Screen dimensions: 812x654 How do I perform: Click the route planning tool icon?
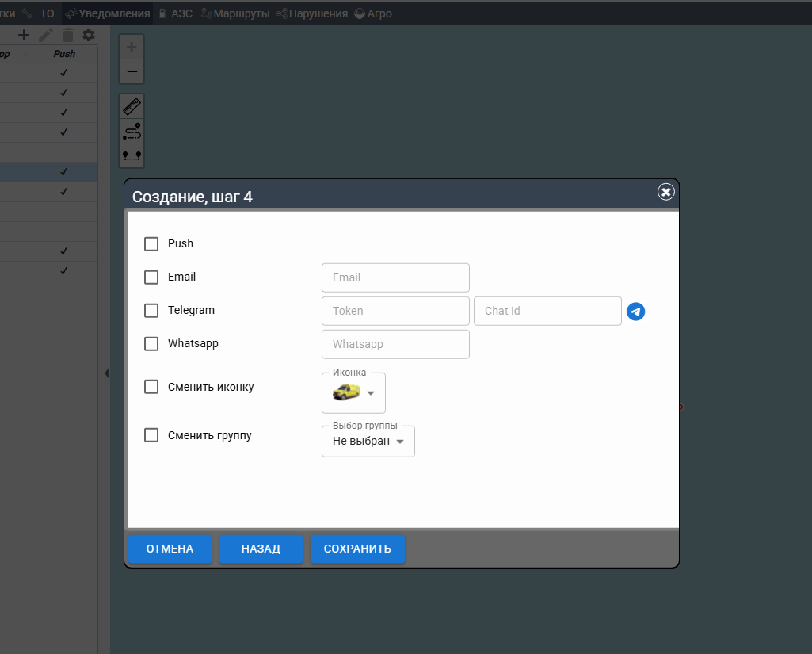tap(132, 131)
